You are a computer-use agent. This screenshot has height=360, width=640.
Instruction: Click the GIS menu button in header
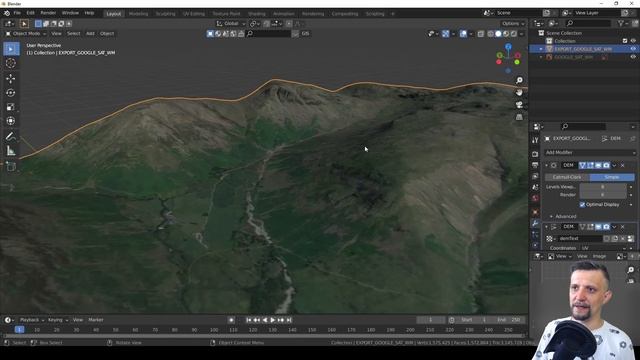tap(305, 34)
